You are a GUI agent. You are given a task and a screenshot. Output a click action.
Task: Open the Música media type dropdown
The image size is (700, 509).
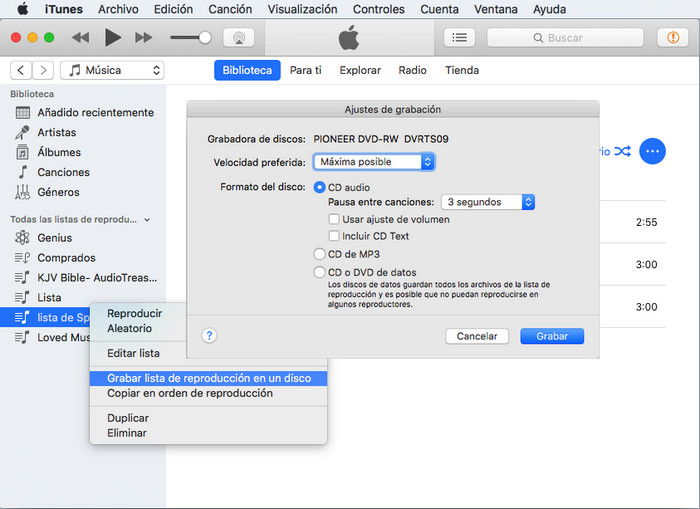112,70
